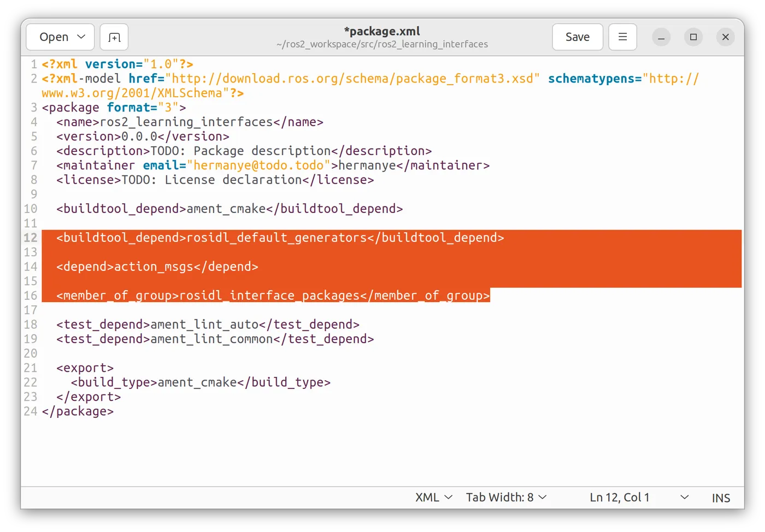Click the closing </export> tag
The image size is (765, 532).
click(x=89, y=397)
